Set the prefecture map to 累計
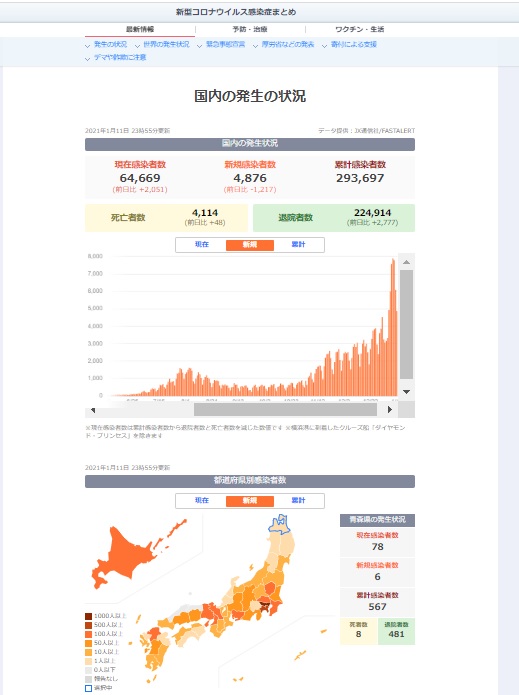This screenshot has width=519, height=695. pyautogui.click(x=298, y=500)
